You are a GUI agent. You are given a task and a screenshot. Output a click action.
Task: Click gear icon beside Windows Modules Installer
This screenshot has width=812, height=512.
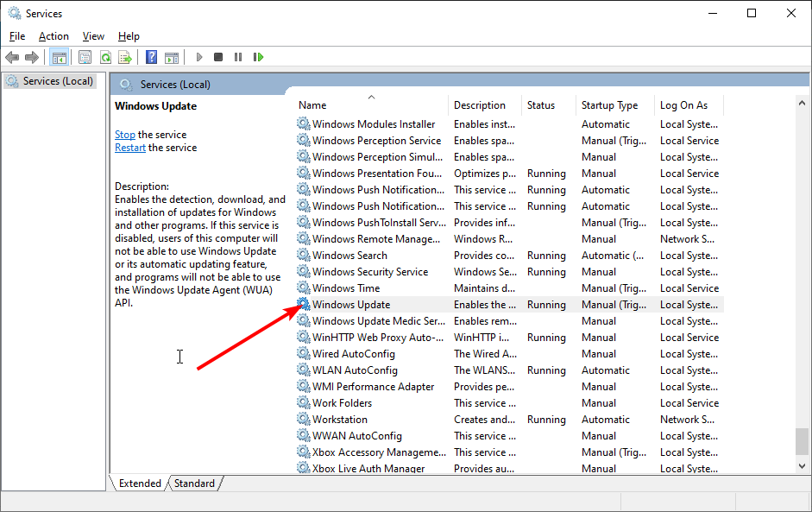point(303,123)
